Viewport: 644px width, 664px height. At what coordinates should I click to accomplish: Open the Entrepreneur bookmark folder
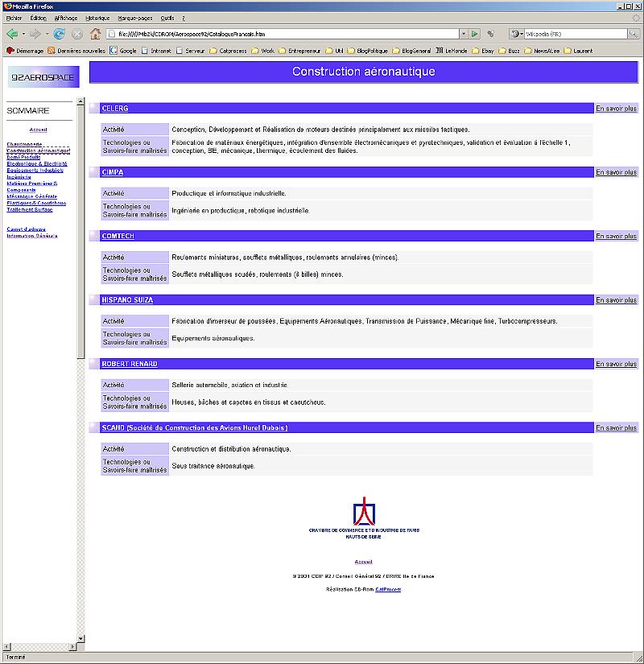point(299,51)
